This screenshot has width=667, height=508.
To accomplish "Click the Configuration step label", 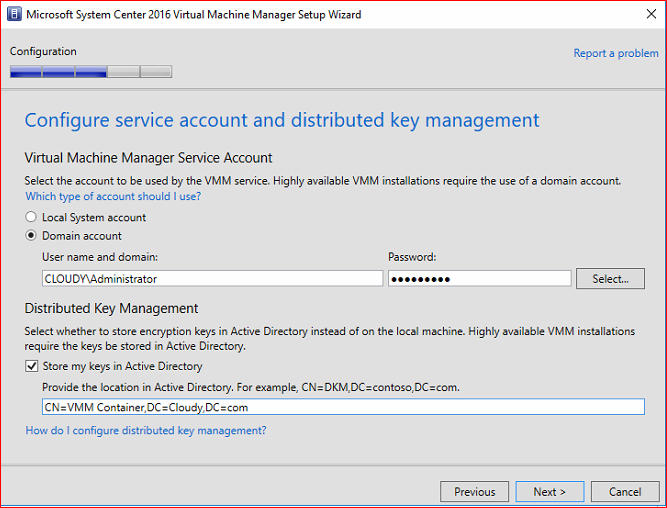I will [x=43, y=51].
